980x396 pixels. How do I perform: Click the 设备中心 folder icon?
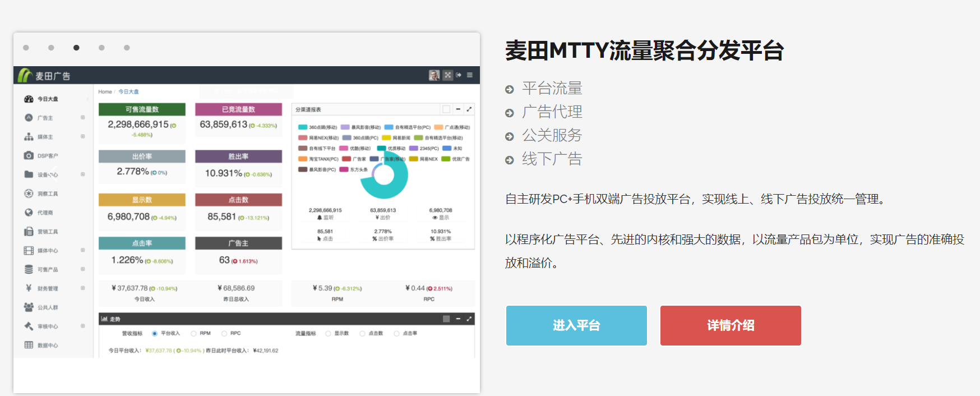click(29, 174)
